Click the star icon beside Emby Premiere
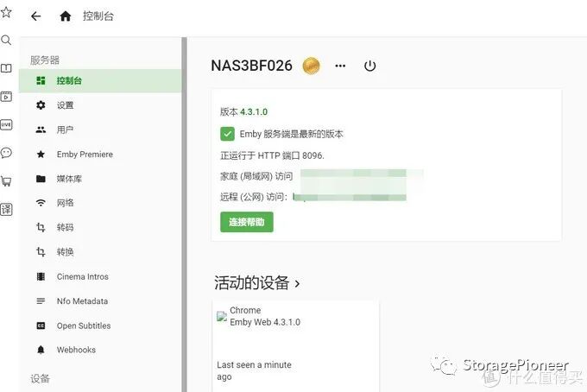Viewport: 587px width, 392px height. point(41,155)
